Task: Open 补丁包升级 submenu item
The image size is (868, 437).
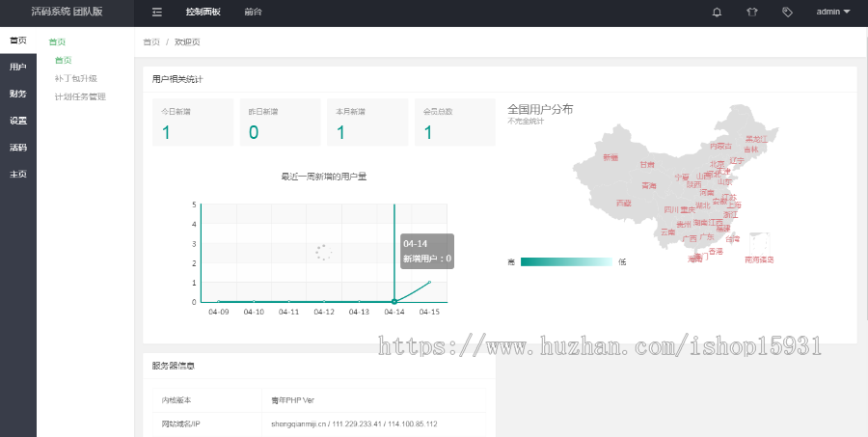Action: click(76, 78)
